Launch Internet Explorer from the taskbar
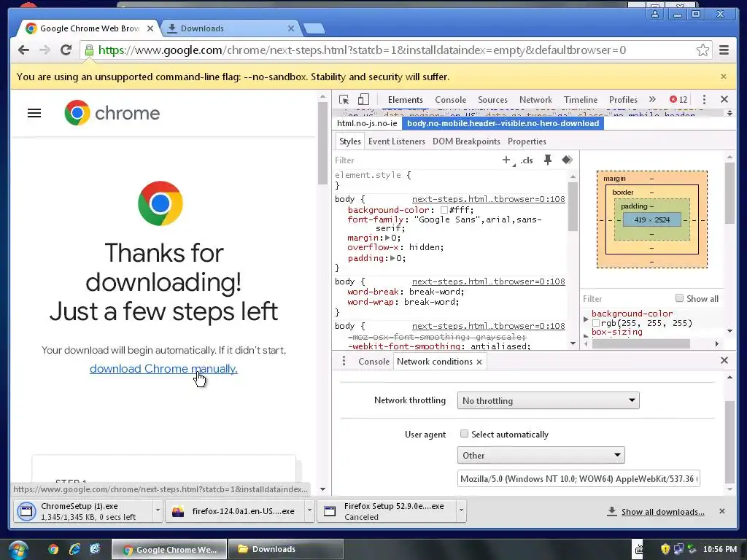This screenshot has width=747, height=560. [75, 550]
